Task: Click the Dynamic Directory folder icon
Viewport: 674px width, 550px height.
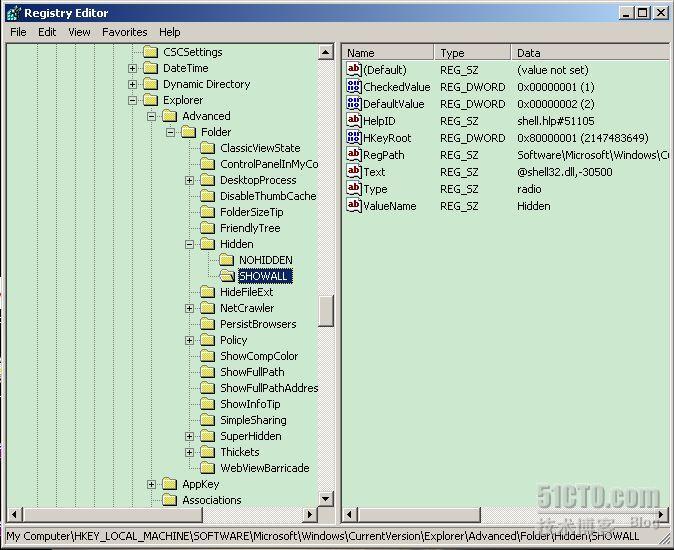Action: (150, 84)
